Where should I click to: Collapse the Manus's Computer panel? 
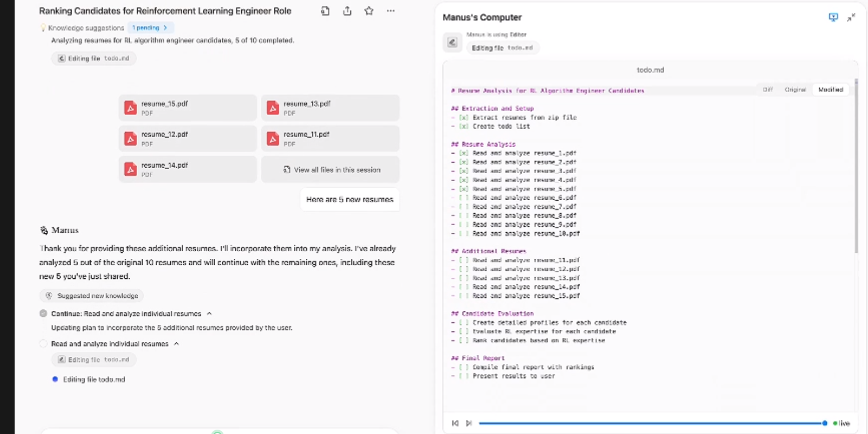(x=851, y=17)
